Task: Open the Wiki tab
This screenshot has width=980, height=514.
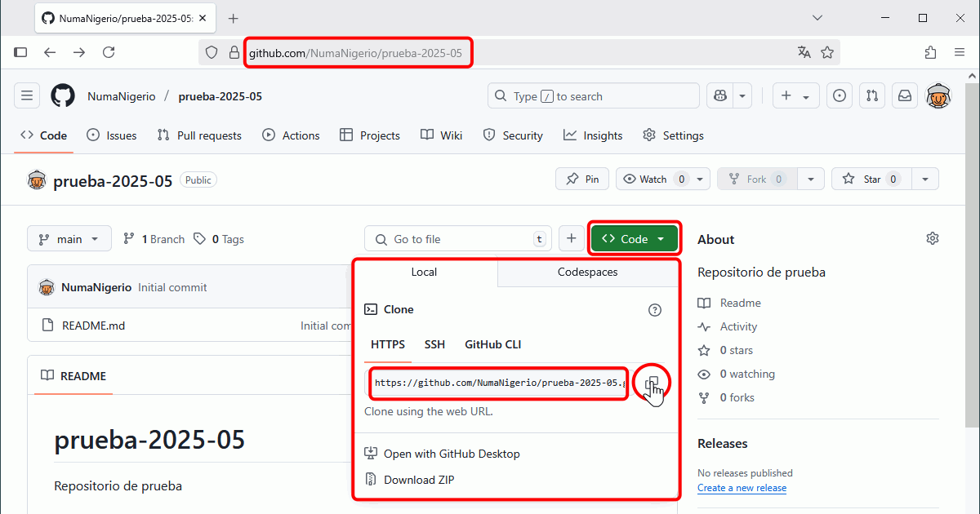Action: tap(442, 135)
